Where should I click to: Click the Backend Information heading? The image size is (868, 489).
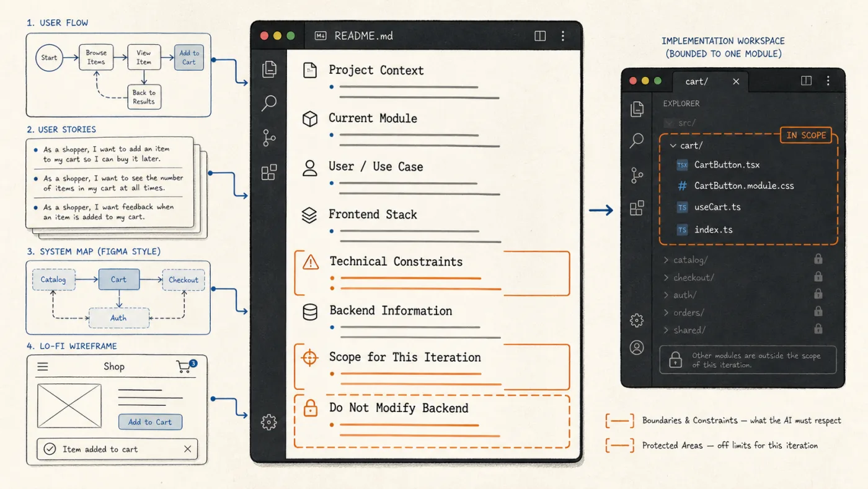(x=391, y=310)
